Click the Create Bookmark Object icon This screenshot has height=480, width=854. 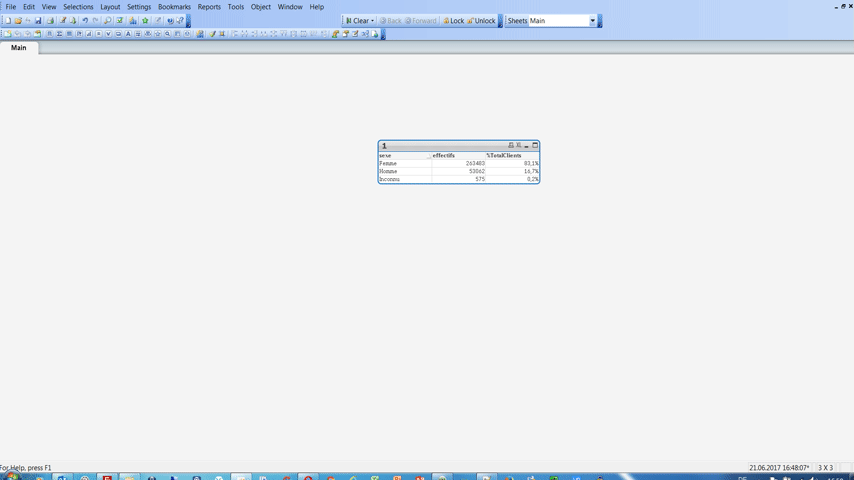[x=157, y=34]
